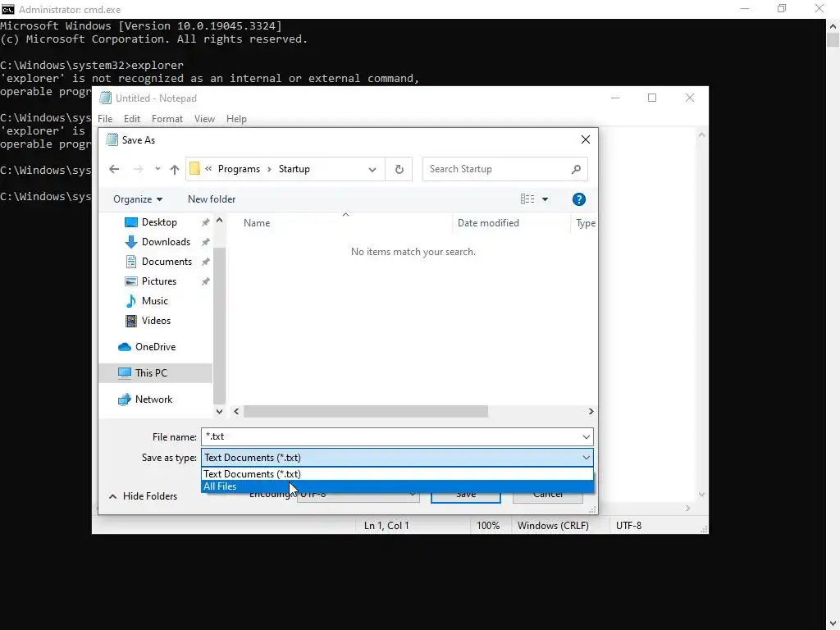
Task: Click Ln 1, Col 1 in Notepad status bar
Action: click(x=386, y=526)
